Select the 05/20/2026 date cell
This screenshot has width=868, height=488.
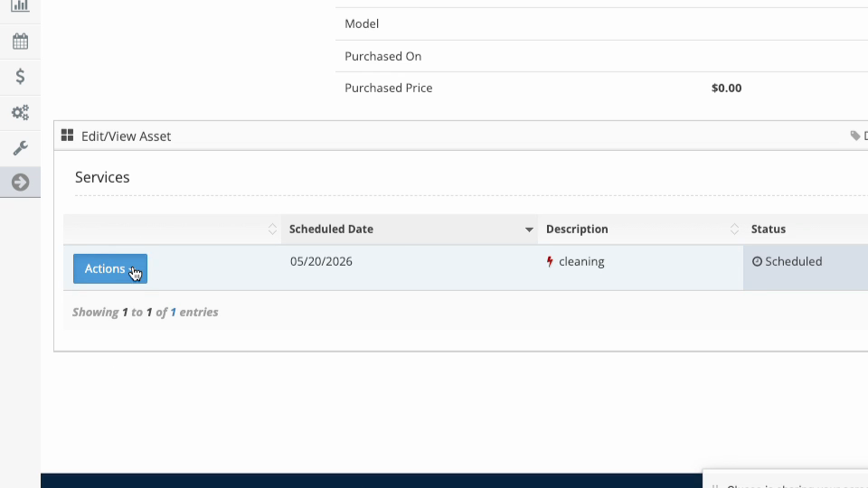click(x=321, y=261)
